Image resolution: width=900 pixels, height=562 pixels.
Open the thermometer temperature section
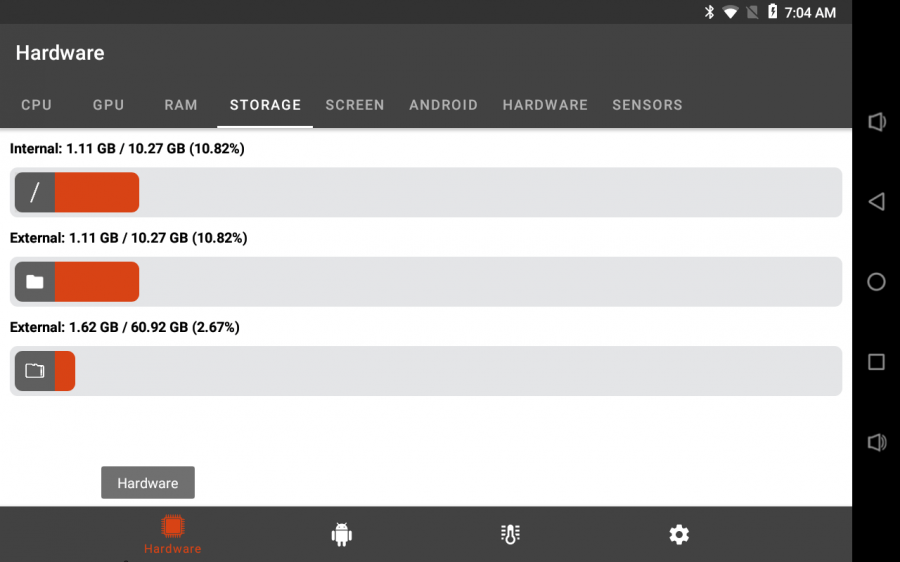pos(510,534)
